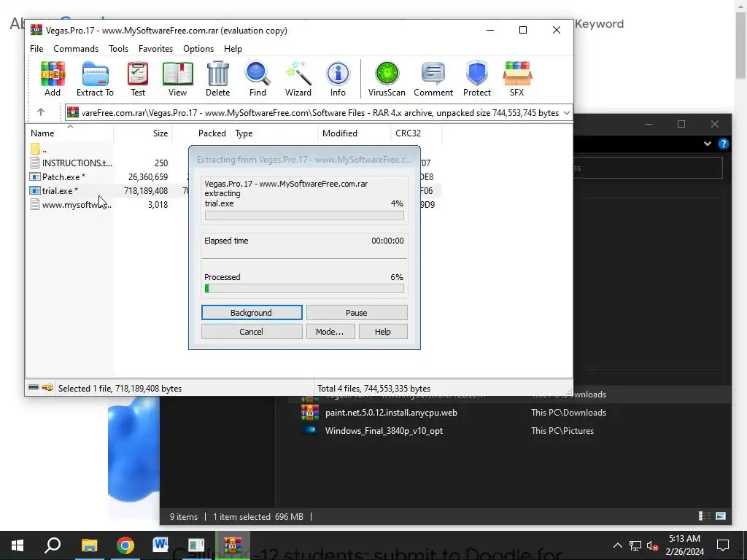747x560 pixels.
Task: Click the Explorer search box
Action: 649,168
